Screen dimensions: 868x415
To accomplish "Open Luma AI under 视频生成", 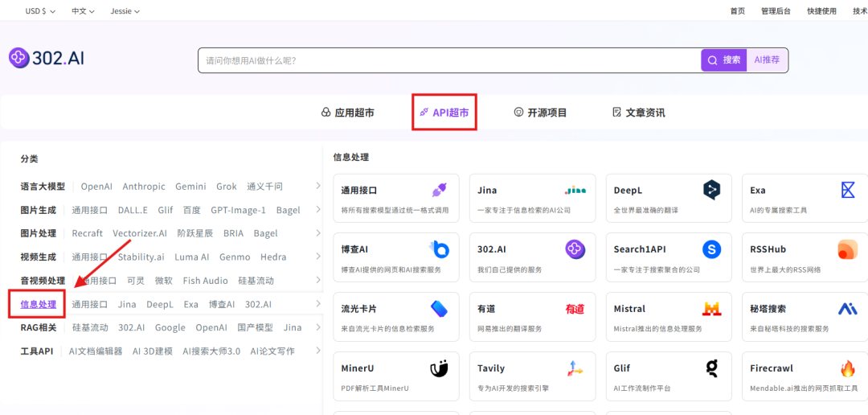I will pyautogui.click(x=191, y=257).
